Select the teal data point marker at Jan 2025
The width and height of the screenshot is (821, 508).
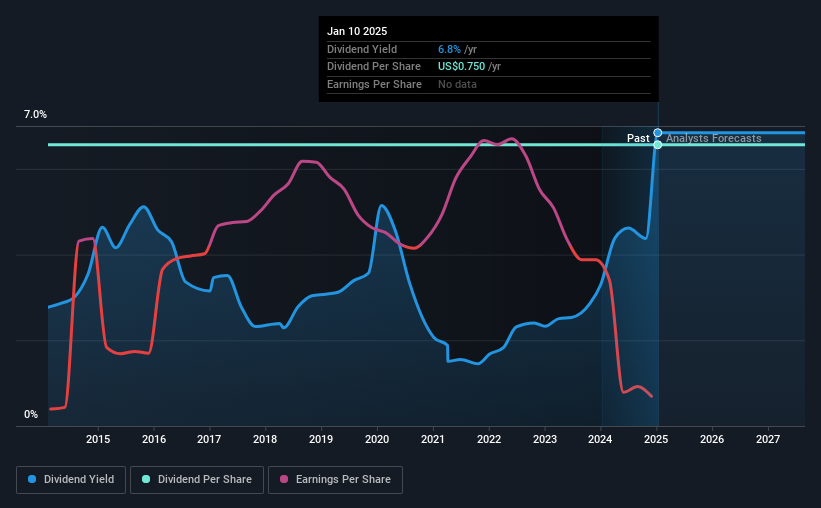[x=658, y=145]
